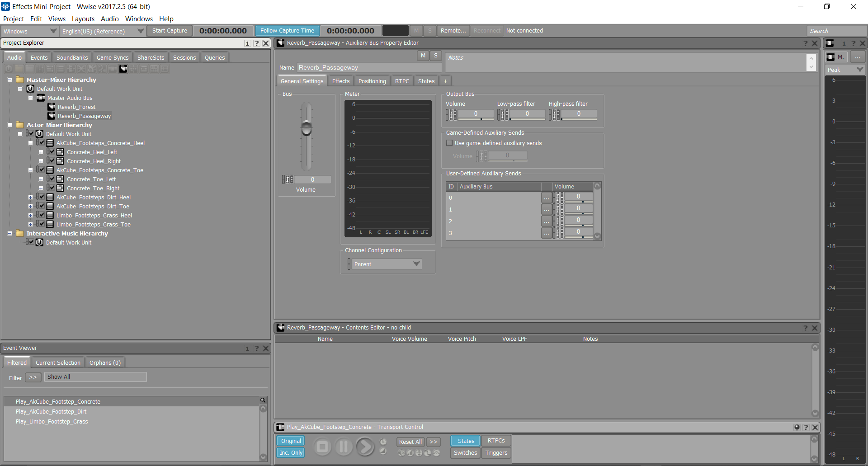Screen dimensions: 868x466
Task: Browse for an auxiliary bus in send slot 0
Action: pos(547,198)
